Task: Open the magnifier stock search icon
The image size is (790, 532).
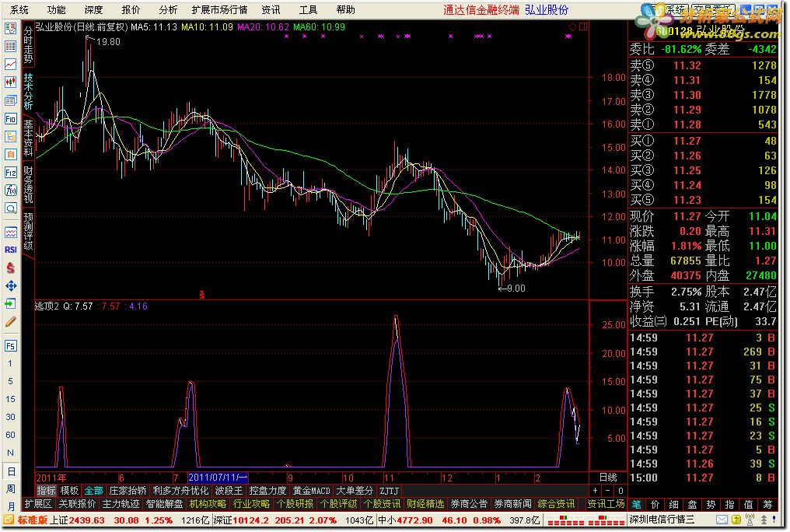Action: pos(10,208)
